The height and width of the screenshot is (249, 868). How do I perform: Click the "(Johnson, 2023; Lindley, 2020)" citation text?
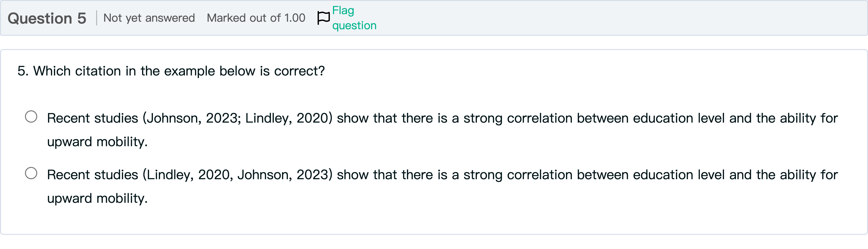pyautogui.click(x=237, y=118)
